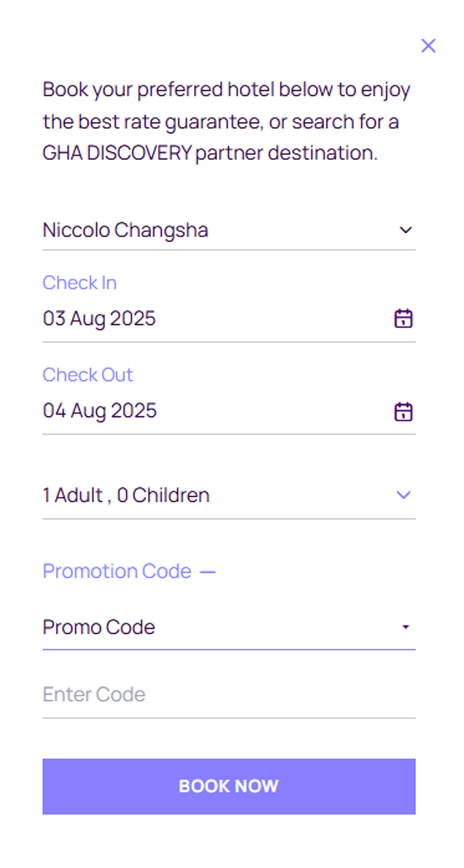464x868 pixels.
Task: Click the 04 Aug 2025 check-out date
Action: point(100,411)
